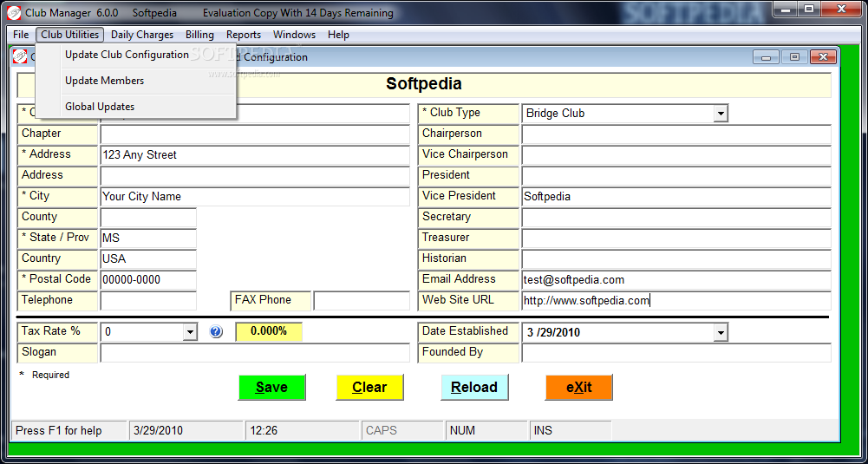Click the State / Prov field showing MS
Screen dimensions: 868x464
[148, 239]
